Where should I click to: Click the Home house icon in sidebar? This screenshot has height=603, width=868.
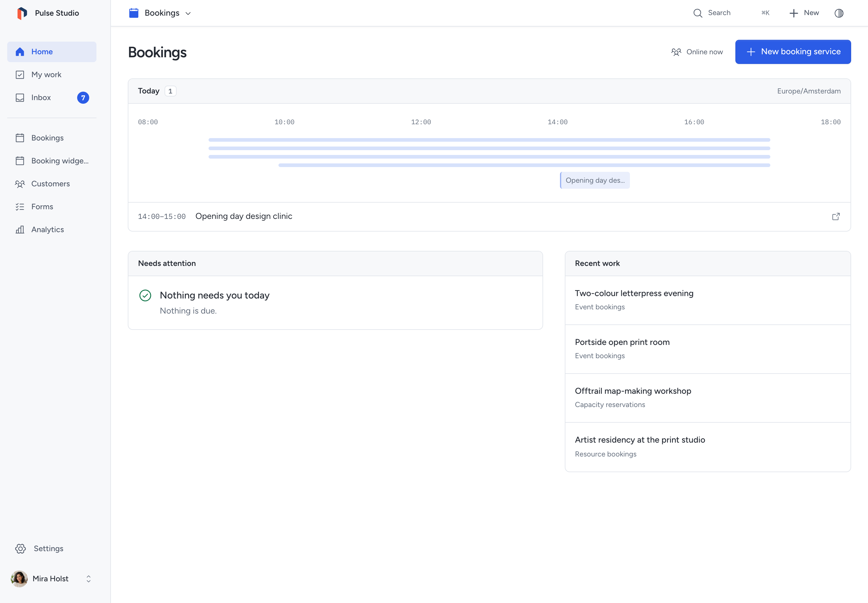pos(20,52)
